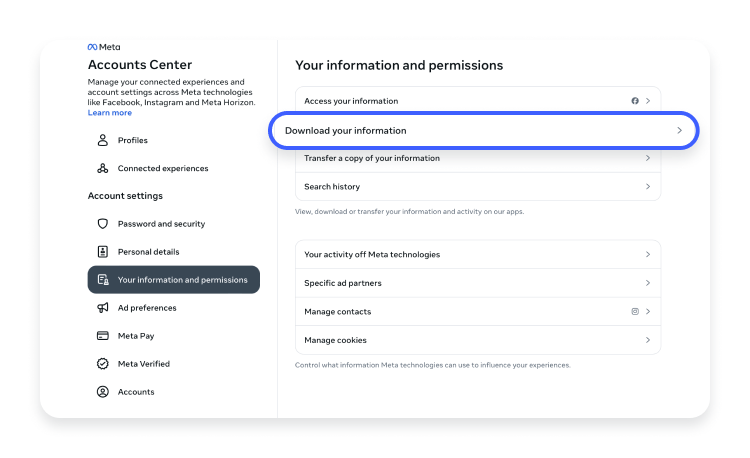The image size is (750, 458).
Task: Click the Accounts Center heading
Action: [140, 65]
